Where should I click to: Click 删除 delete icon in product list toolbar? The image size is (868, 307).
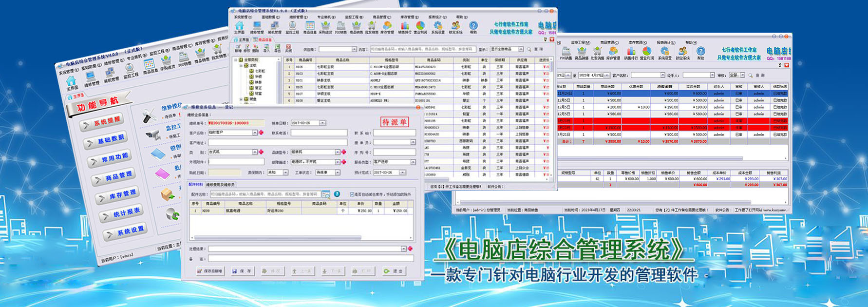click(x=256, y=49)
